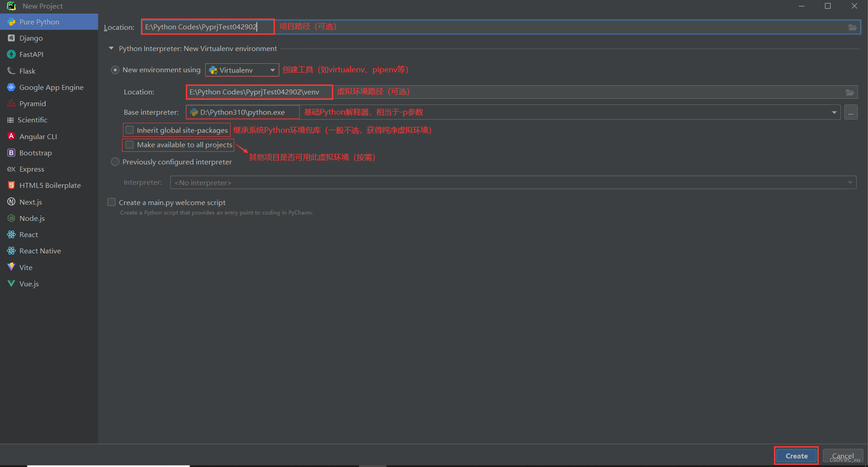This screenshot has width=868, height=467.
Task: Click the Next.js icon
Action: 11,201
